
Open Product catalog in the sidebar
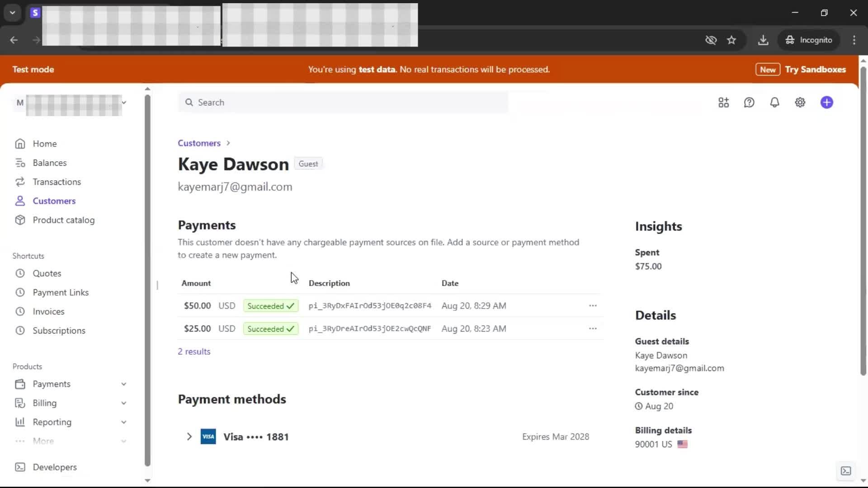tap(63, 220)
